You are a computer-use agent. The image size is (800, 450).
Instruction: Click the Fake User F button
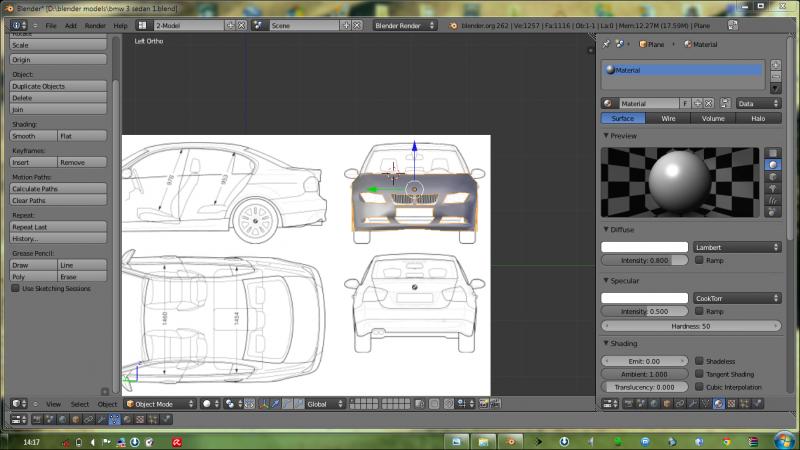tap(685, 103)
